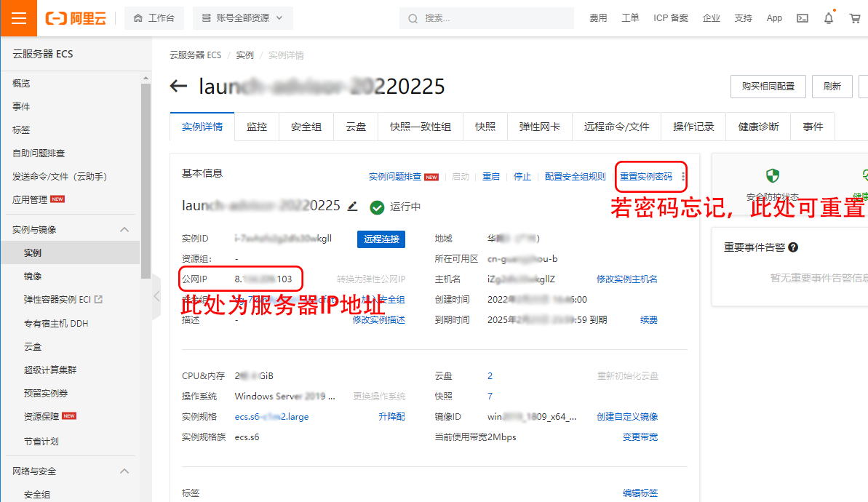Expand the 账号全部资源 dropdown
The image size is (868, 502).
coord(242,17)
